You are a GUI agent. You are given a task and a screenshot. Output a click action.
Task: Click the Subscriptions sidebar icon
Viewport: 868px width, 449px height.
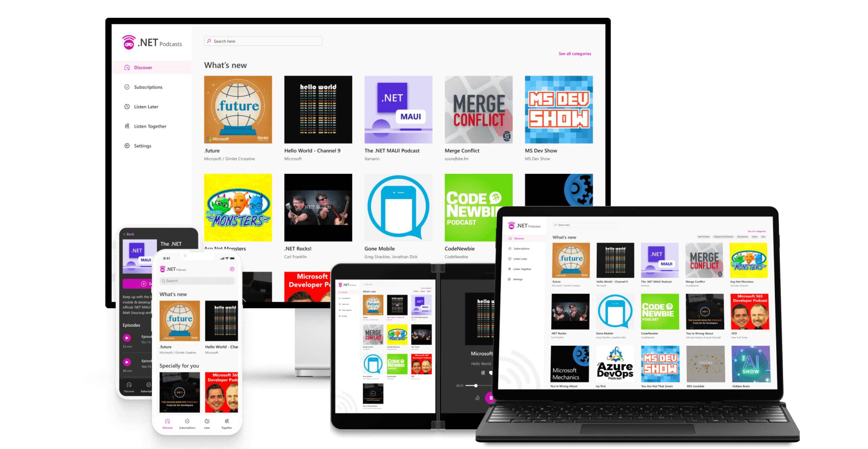pyautogui.click(x=127, y=87)
